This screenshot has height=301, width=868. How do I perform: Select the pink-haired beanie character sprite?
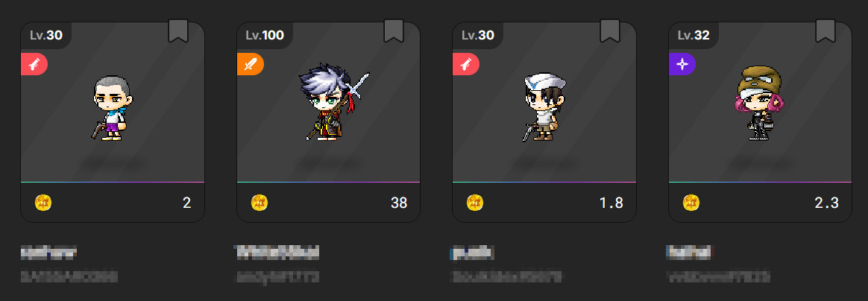click(x=761, y=104)
